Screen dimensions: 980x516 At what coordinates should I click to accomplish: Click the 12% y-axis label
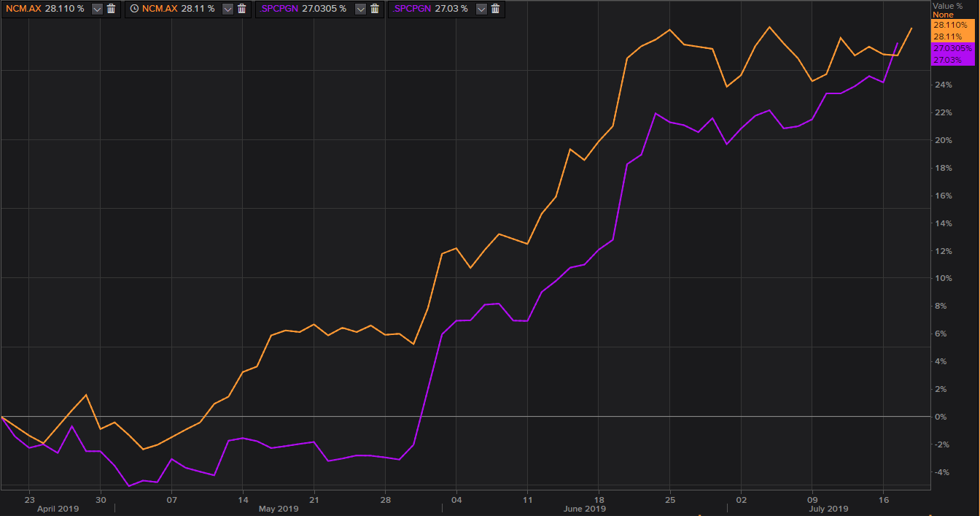pos(943,251)
